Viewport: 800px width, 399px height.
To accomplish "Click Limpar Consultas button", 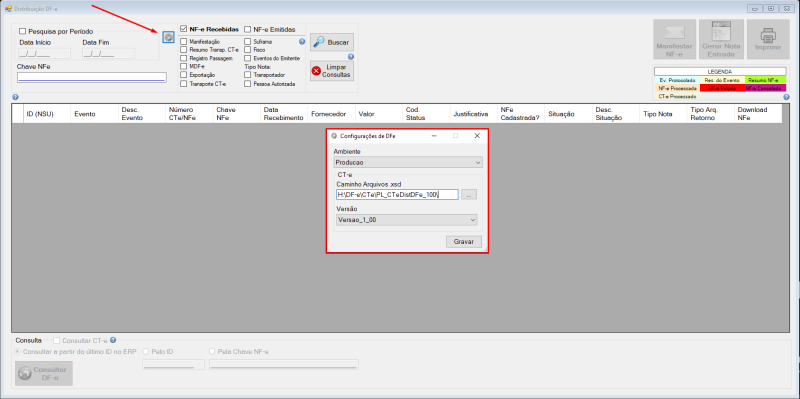I will click(x=332, y=71).
